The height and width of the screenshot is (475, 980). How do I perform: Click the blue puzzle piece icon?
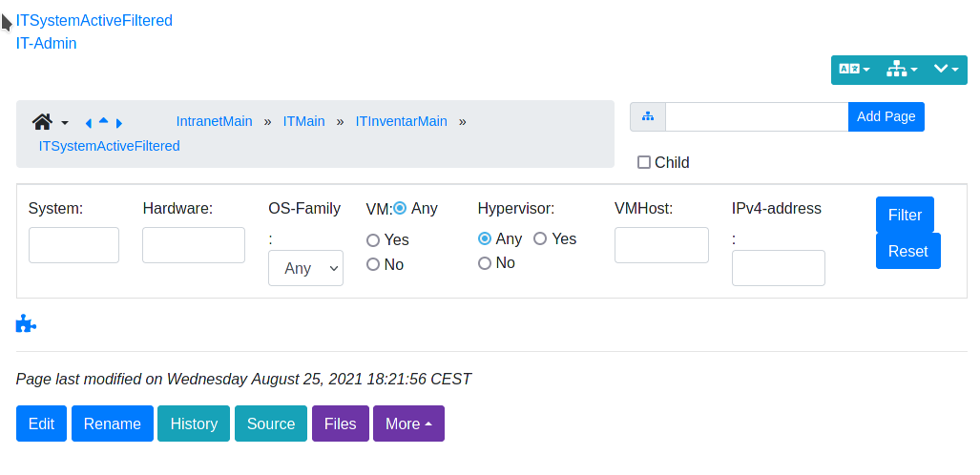point(26,323)
